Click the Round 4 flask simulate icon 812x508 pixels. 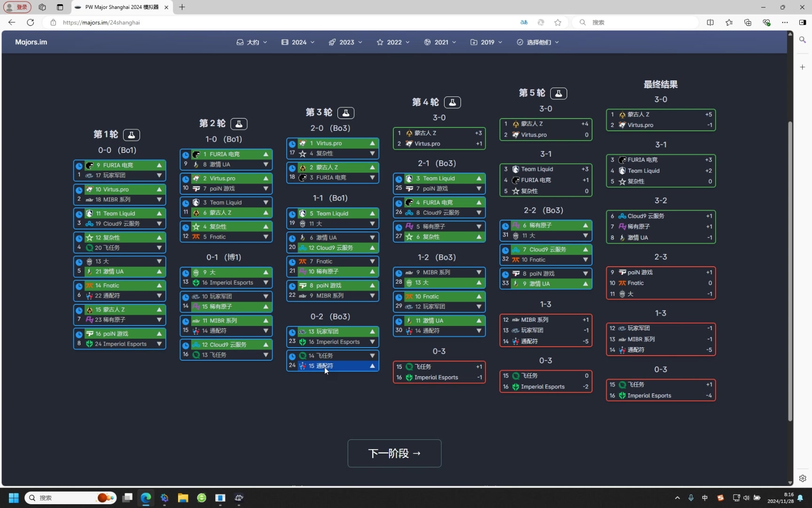(452, 102)
